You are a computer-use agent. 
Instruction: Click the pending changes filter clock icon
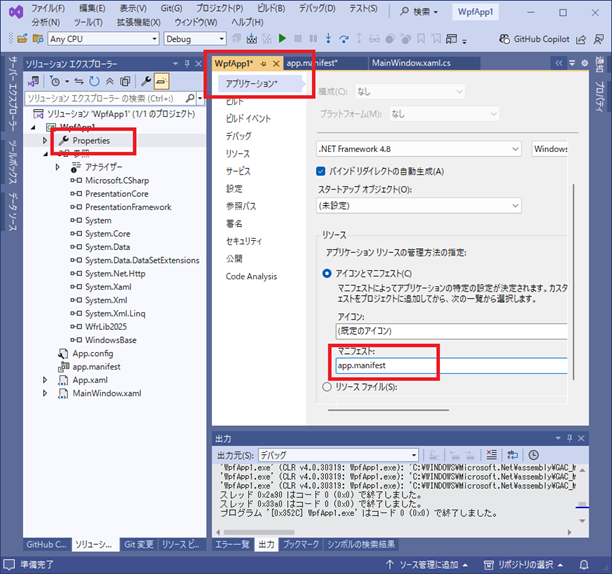[55, 81]
